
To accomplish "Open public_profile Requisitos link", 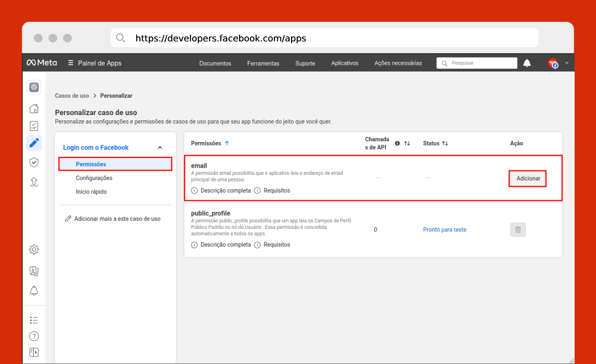I will 277,245.
